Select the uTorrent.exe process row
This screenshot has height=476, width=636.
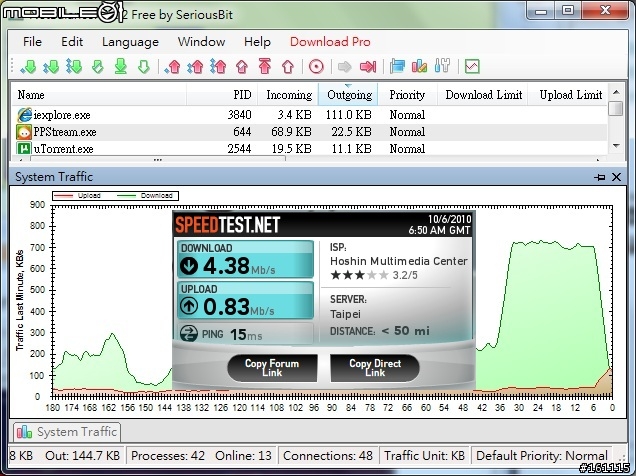[x=309, y=148]
